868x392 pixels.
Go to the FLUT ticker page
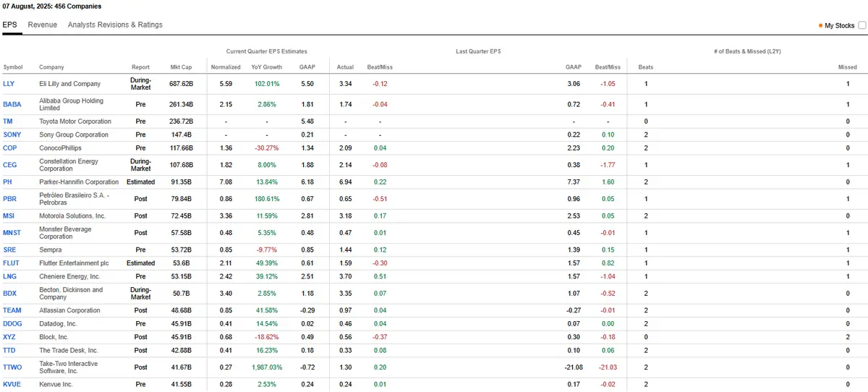11,263
